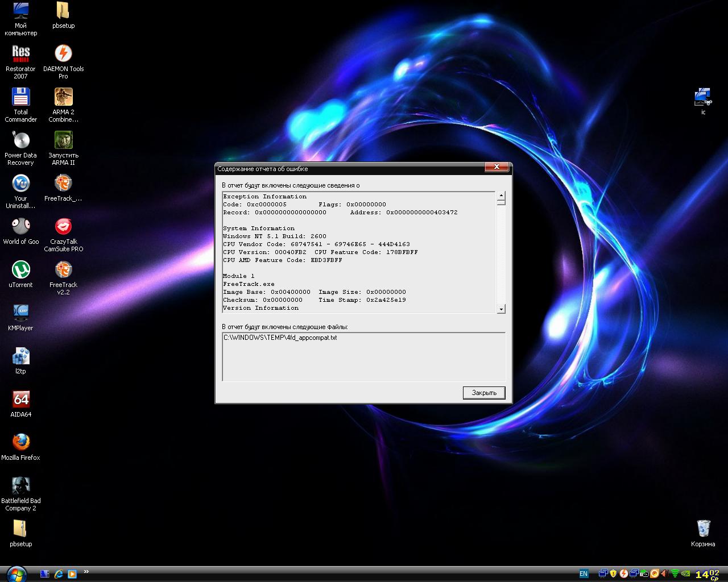Screen dimensions: 728x582
Task: Select the uTorrent desktop icon
Action: point(20,274)
